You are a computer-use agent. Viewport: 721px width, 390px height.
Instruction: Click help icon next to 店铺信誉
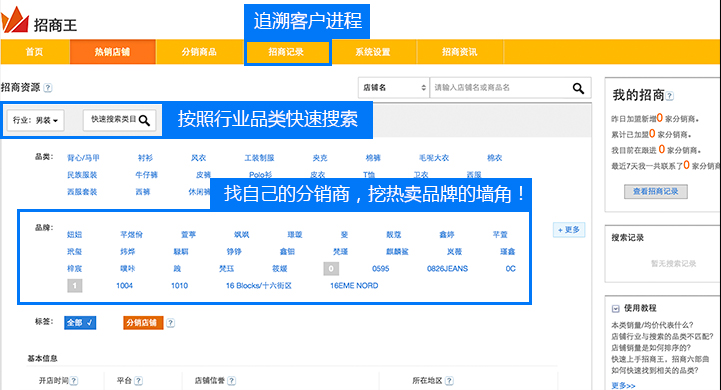(x=231, y=381)
